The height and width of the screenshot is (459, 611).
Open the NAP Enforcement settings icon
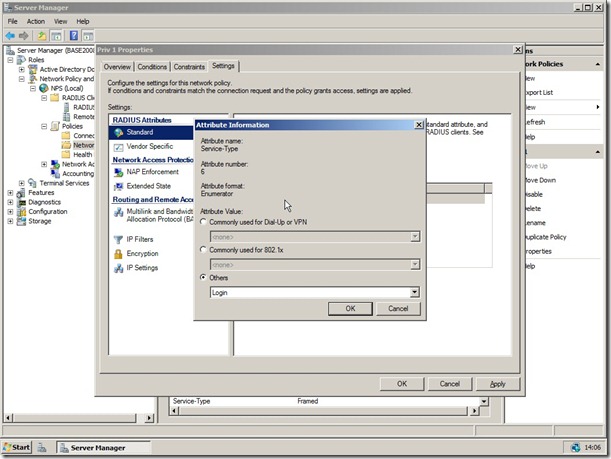point(118,172)
